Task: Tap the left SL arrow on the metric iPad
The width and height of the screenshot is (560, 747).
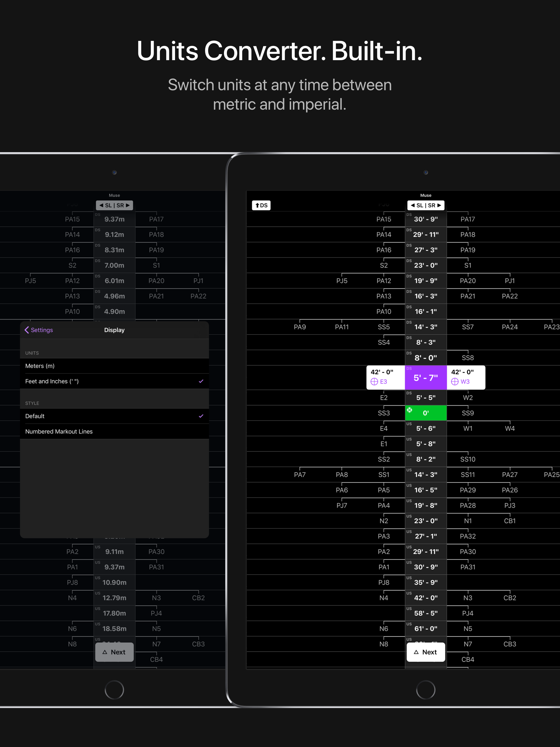Action: tap(101, 205)
